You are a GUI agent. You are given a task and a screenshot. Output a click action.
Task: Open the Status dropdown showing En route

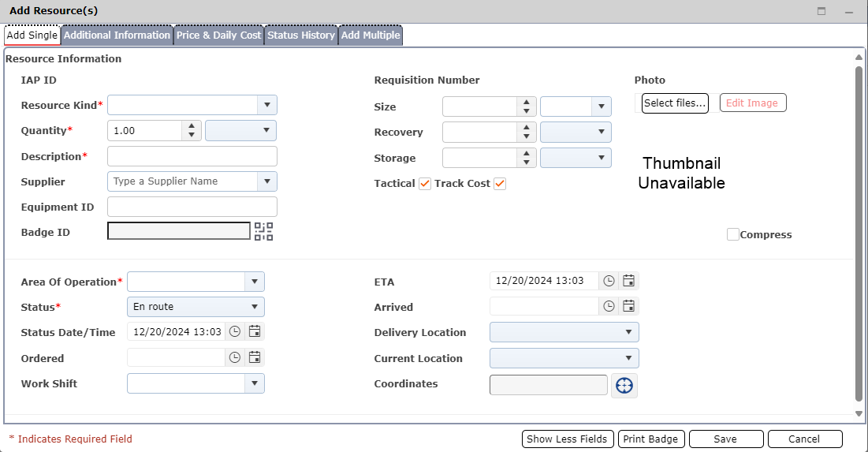[196, 307]
